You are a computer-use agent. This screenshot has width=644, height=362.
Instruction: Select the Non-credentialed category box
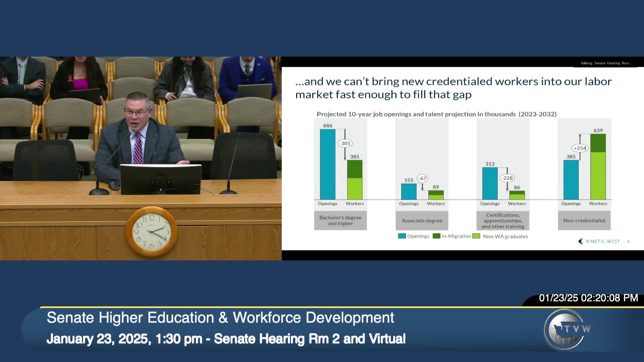click(x=584, y=221)
